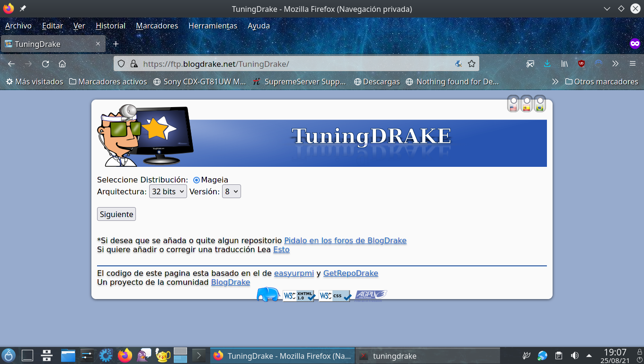This screenshot has width=644, height=364.
Task: Click the Siguiente button
Action: [x=116, y=214]
